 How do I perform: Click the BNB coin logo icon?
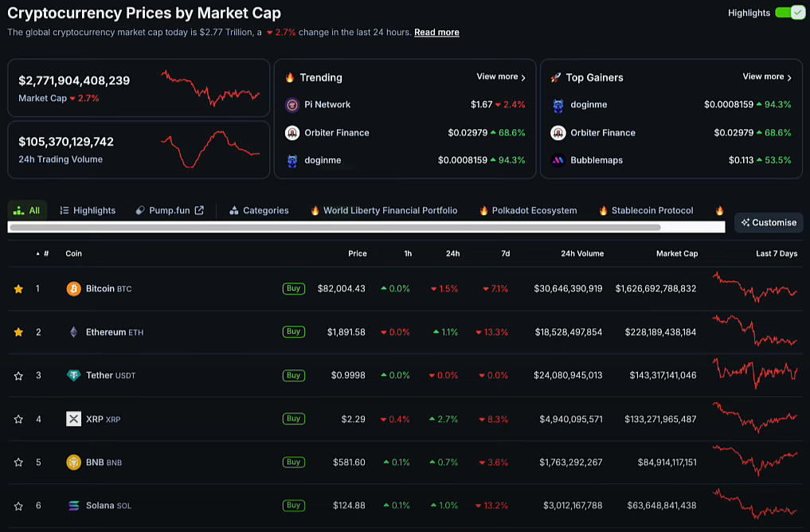[x=73, y=462]
